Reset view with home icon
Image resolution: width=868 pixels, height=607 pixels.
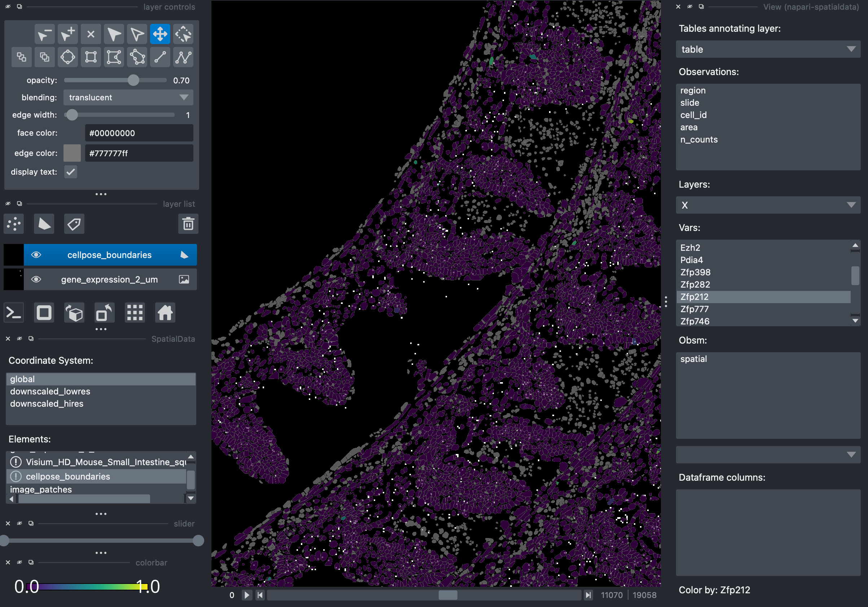point(165,313)
